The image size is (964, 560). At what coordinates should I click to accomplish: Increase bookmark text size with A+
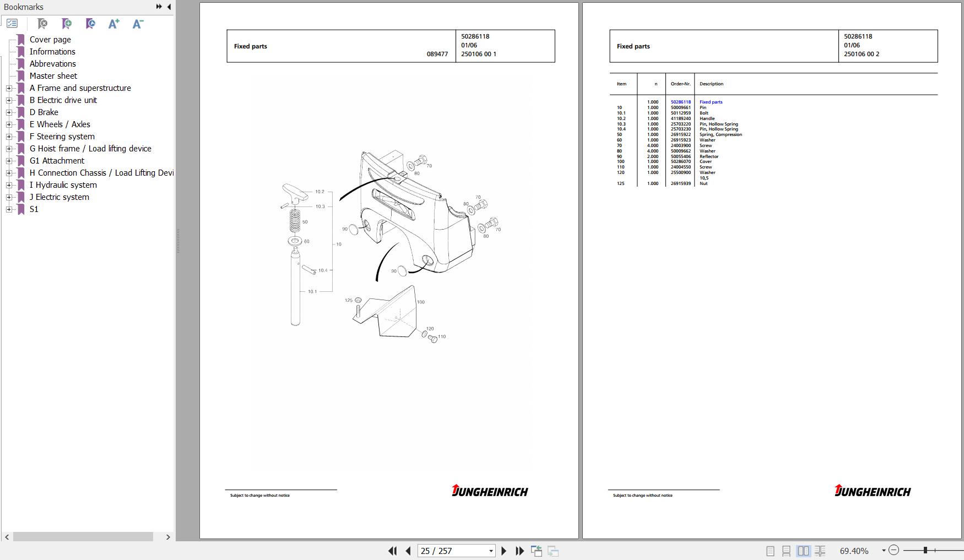tap(114, 24)
